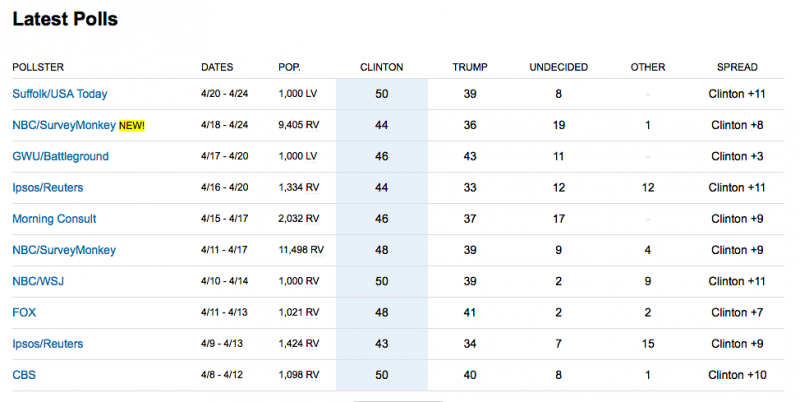This screenshot has width=800, height=402.
Task: Open the Ipsos/Reuters poll dated 4/9 - 4/13
Action: (x=47, y=344)
